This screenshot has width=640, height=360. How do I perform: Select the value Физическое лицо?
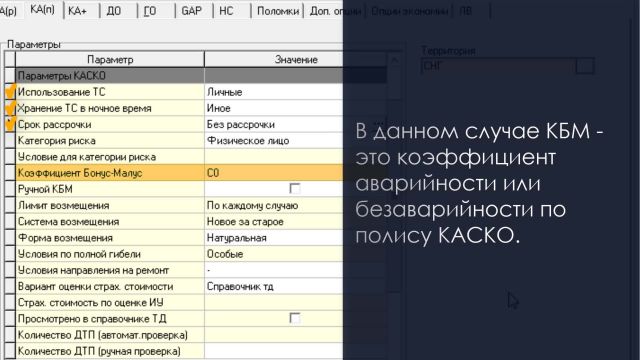click(248, 140)
